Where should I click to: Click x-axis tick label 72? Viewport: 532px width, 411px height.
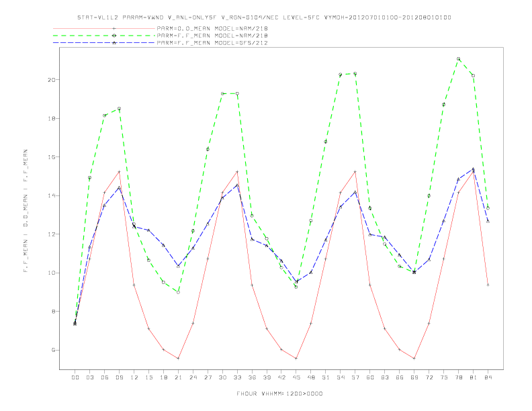click(429, 377)
